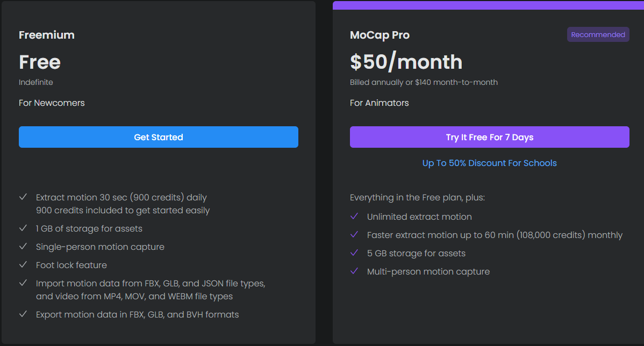Click checkmark next to 1 GB of storage
Viewport: 644px width, 346px height.
pyautogui.click(x=24, y=228)
